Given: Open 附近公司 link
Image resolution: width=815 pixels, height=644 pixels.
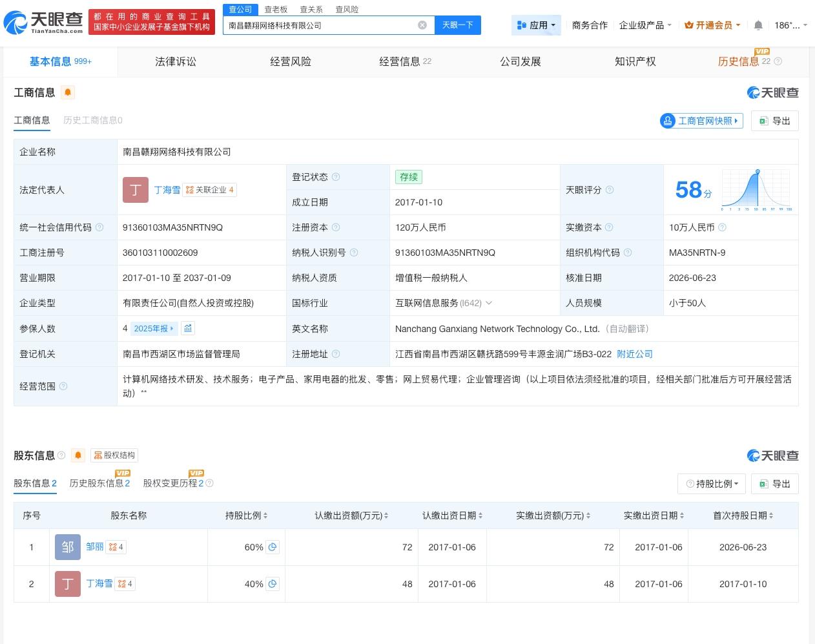Looking at the screenshot, I should point(635,354).
